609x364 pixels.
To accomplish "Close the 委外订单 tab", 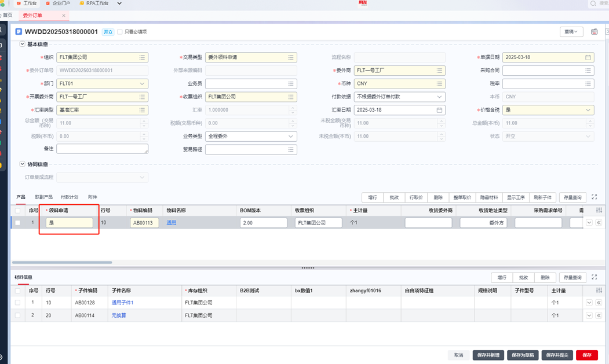I will point(64,16).
